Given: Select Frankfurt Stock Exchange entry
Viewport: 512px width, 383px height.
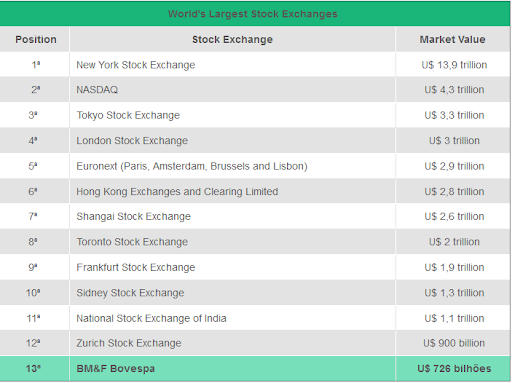Looking at the screenshot, I should point(136,267).
